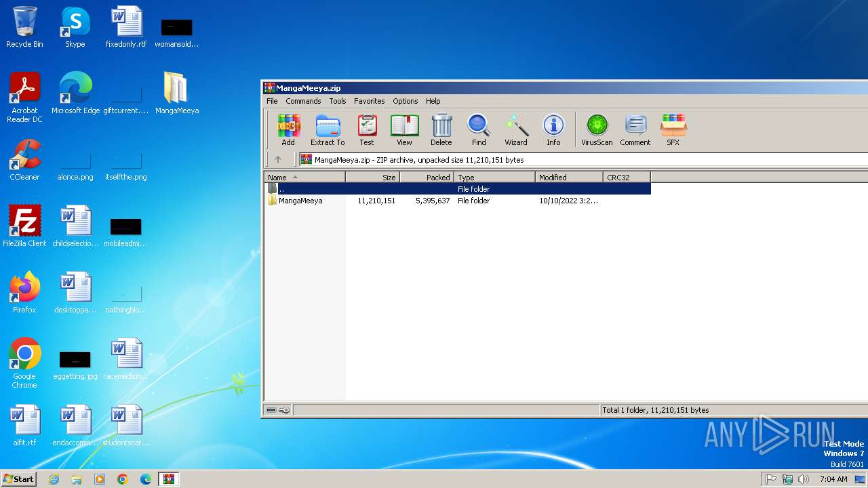
Task: Click the 10/10/2022 modified date cell
Action: [x=569, y=201]
